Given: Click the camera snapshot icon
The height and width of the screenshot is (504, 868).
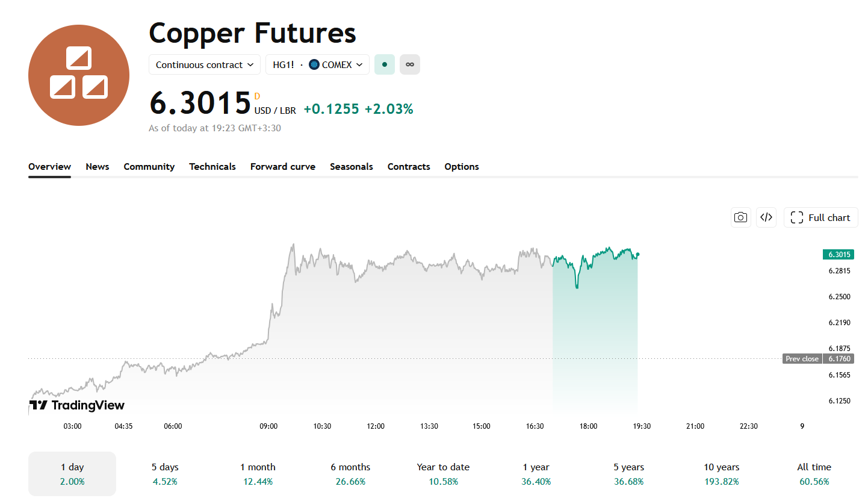Looking at the screenshot, I should pyautogui.click(x=741, y=217).
